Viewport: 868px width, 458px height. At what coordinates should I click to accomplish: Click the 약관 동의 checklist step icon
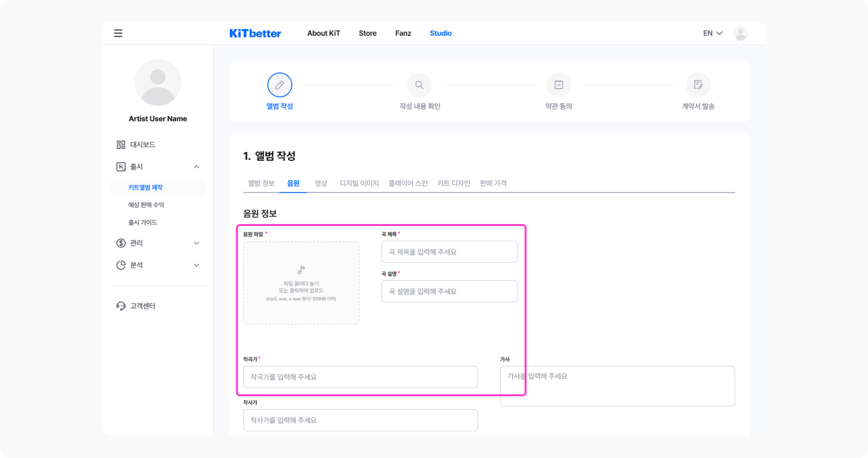[558, 85]
